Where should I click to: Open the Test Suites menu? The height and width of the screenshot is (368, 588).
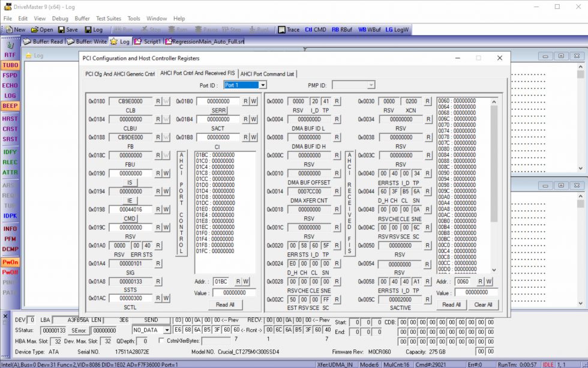[x=109, y=19]
